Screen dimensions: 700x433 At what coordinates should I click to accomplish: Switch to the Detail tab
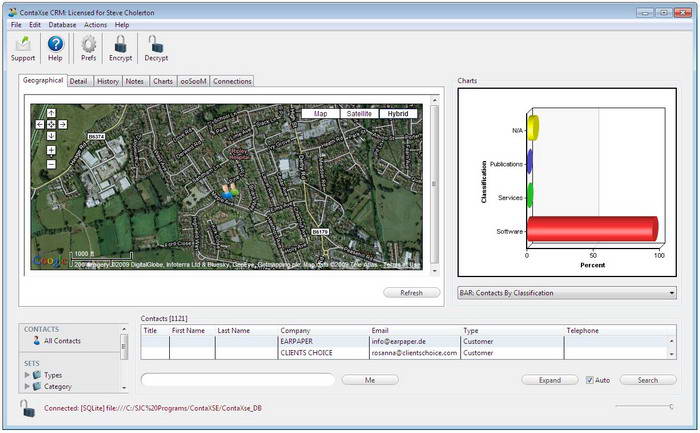pos(79,81)
